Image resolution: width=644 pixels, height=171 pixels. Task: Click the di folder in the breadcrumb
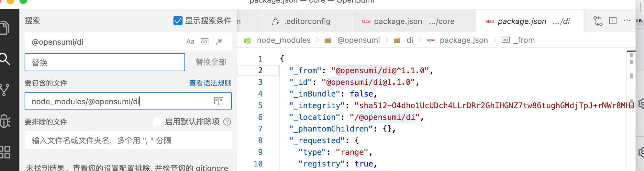tap(410, 40)
